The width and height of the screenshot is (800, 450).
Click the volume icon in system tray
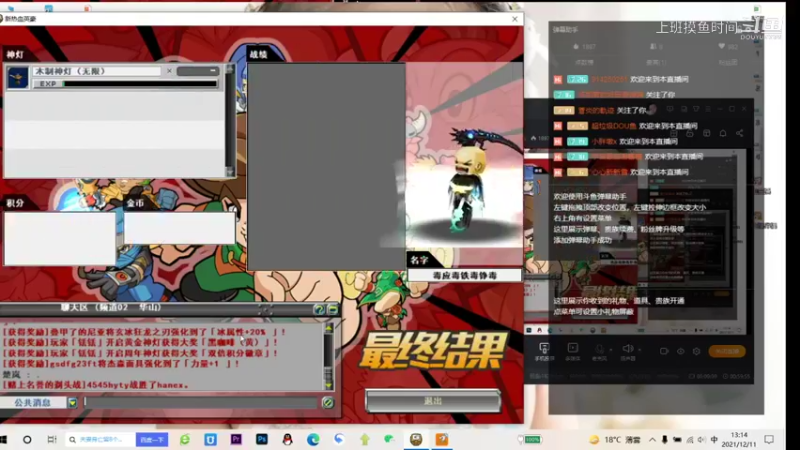702,440
